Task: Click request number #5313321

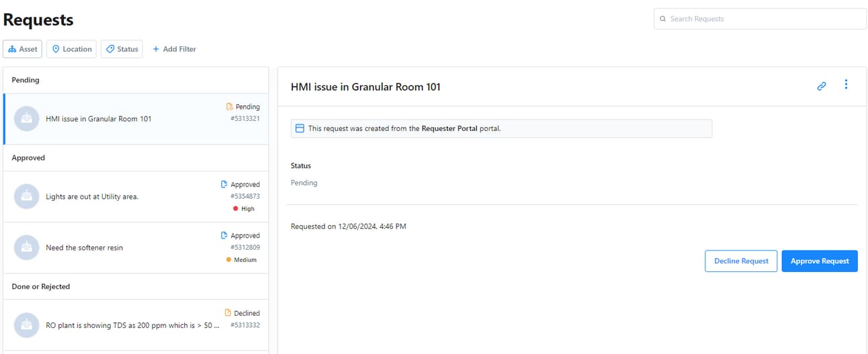Action: [x=245, y=119]
